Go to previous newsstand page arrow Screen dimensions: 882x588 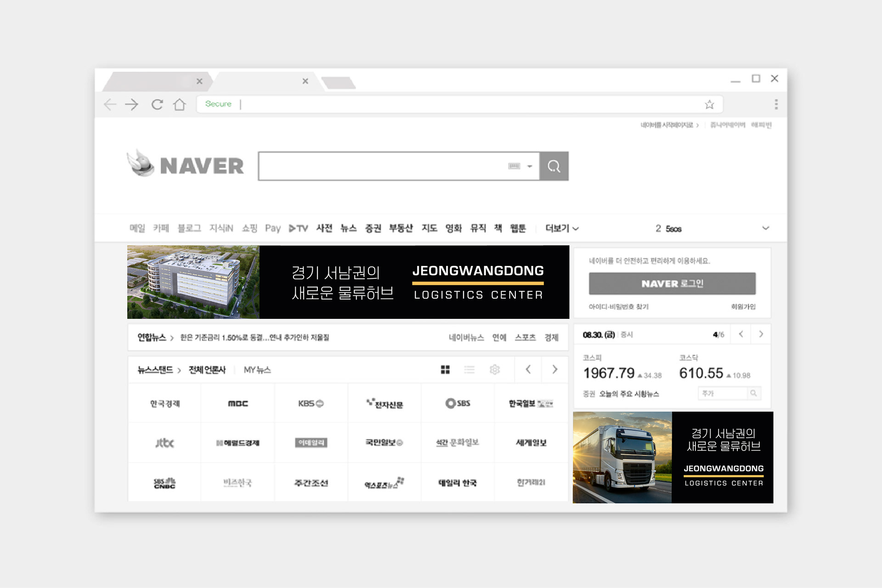point(528,369)
